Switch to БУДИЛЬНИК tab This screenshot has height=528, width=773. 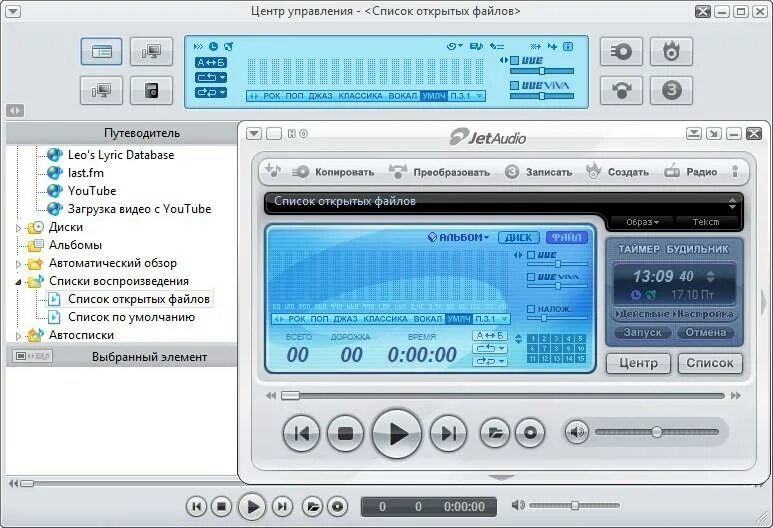[x=697, y=249]
